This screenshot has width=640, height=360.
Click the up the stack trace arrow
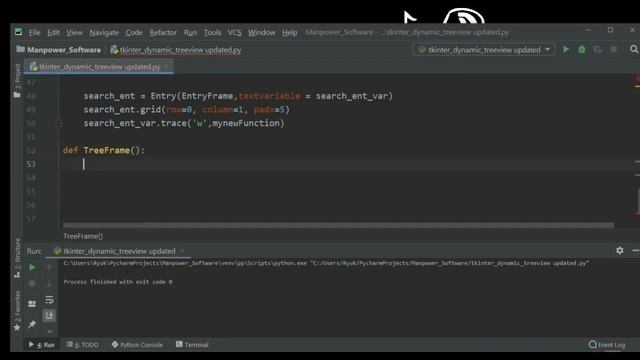[x=49, y=268]
